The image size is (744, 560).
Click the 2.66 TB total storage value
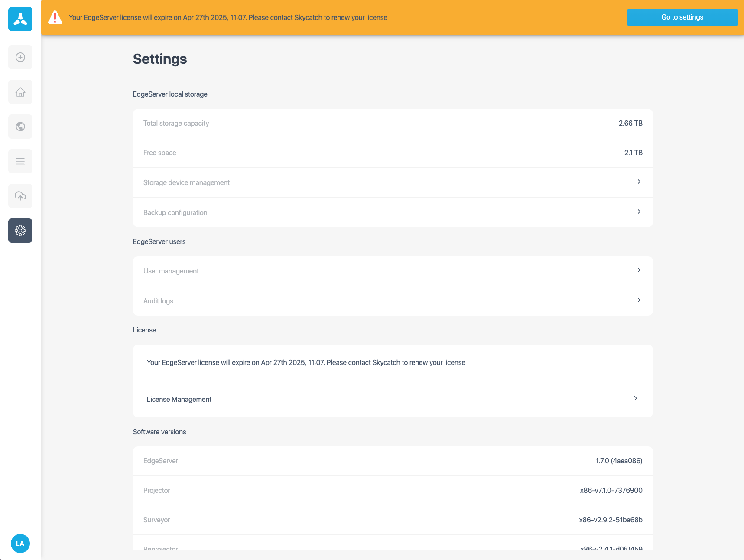click(630, 123)
